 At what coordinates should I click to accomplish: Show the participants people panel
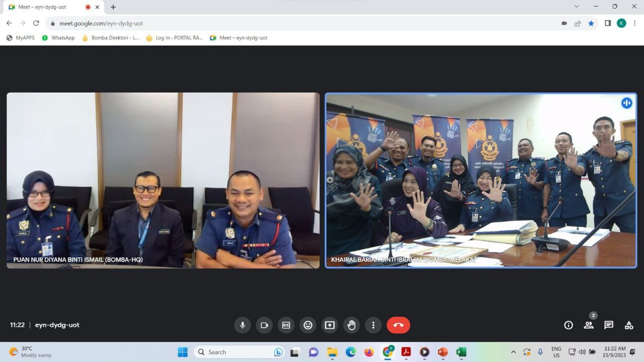point(589,325)
